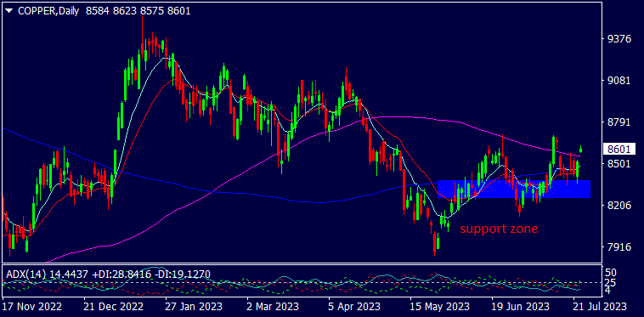644x317 pixels.
Task: Select the 15 May 2023 date label
Action: click(x=441, y=306)
